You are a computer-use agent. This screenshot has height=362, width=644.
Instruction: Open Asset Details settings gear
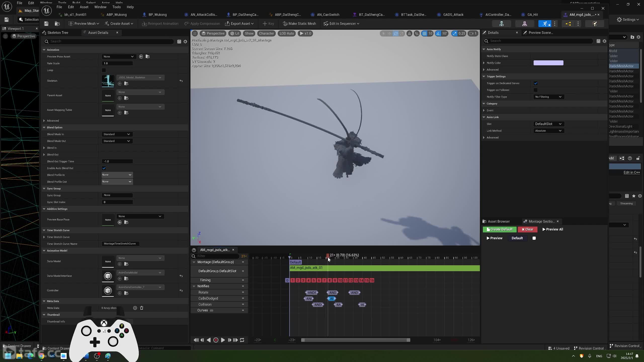tap(185, 41)
